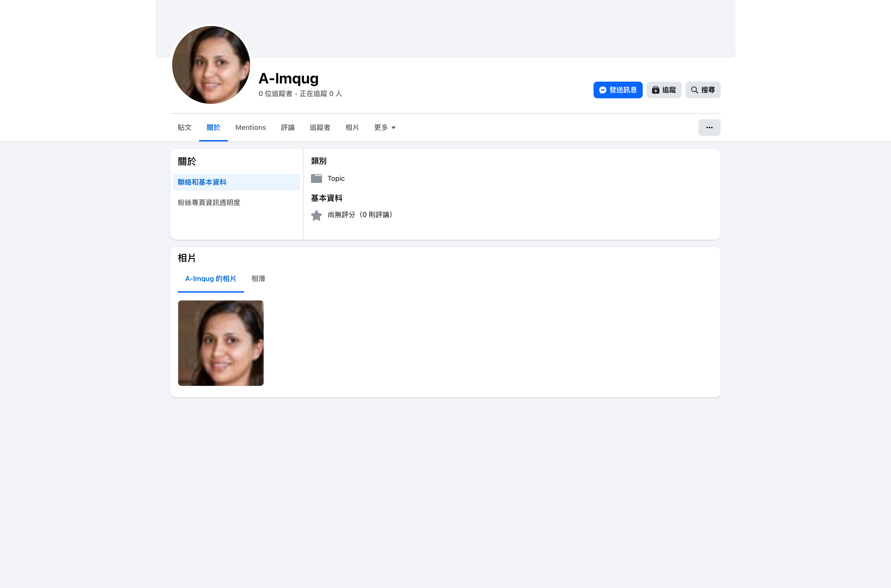
Task: Select the A-Imqug 的相片 tab
Action: tap(210, 279)
